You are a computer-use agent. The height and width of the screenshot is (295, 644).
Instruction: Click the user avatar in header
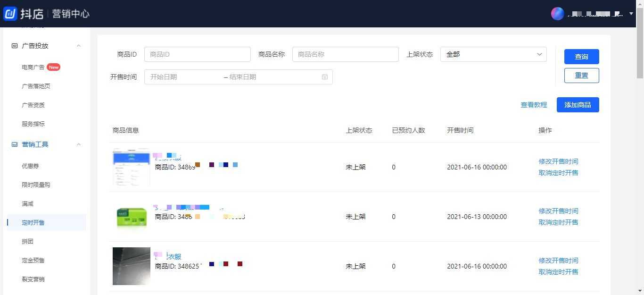(x=557, y=14)
